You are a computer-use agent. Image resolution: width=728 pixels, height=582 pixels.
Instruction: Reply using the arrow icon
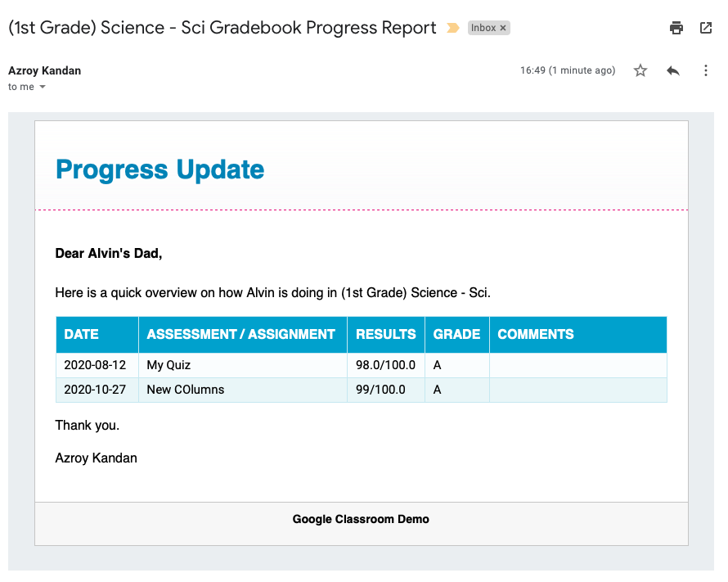[673, 70]
